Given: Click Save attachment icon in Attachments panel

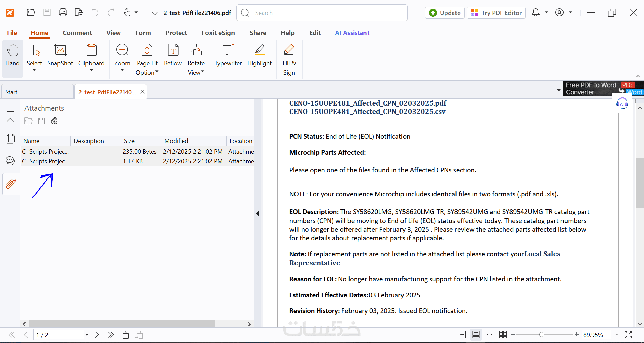Looking at the screenshot, I should pyautogui.click(x=41, y=121).
